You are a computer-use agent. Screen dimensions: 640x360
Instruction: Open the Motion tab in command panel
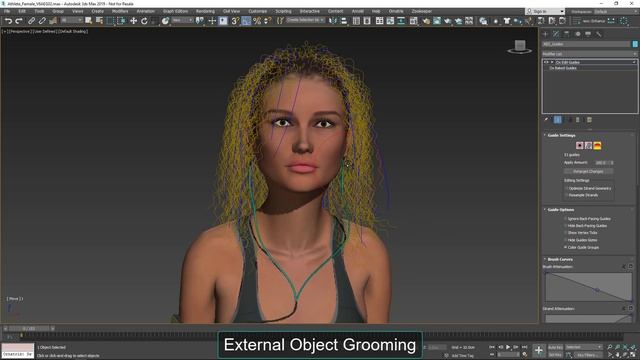[578, 34]
